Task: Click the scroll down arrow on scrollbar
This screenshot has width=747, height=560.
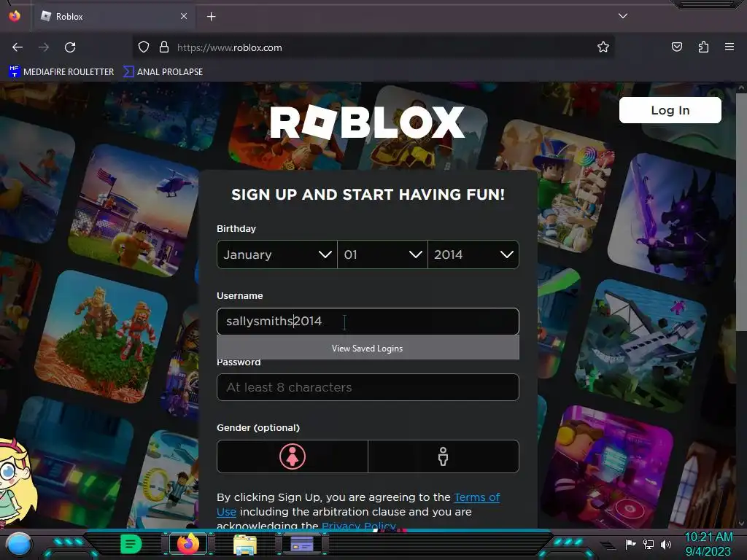Action: [x=741, y=524]
